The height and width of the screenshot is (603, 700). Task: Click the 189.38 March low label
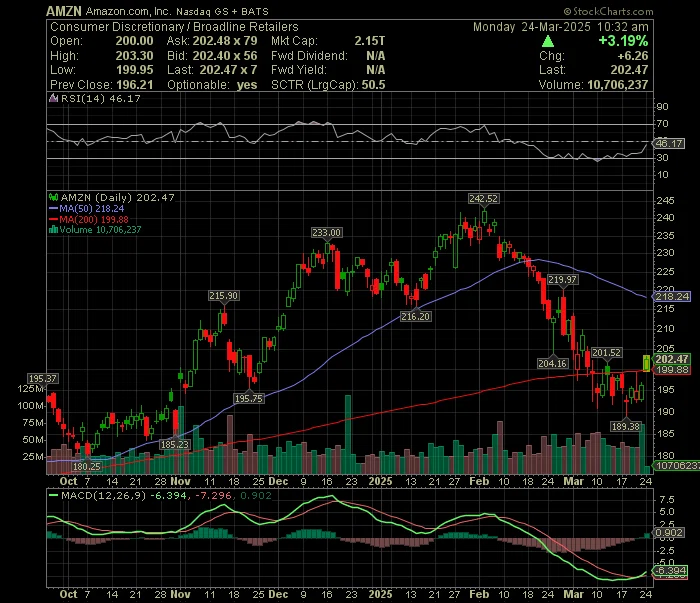coord(626,426)
